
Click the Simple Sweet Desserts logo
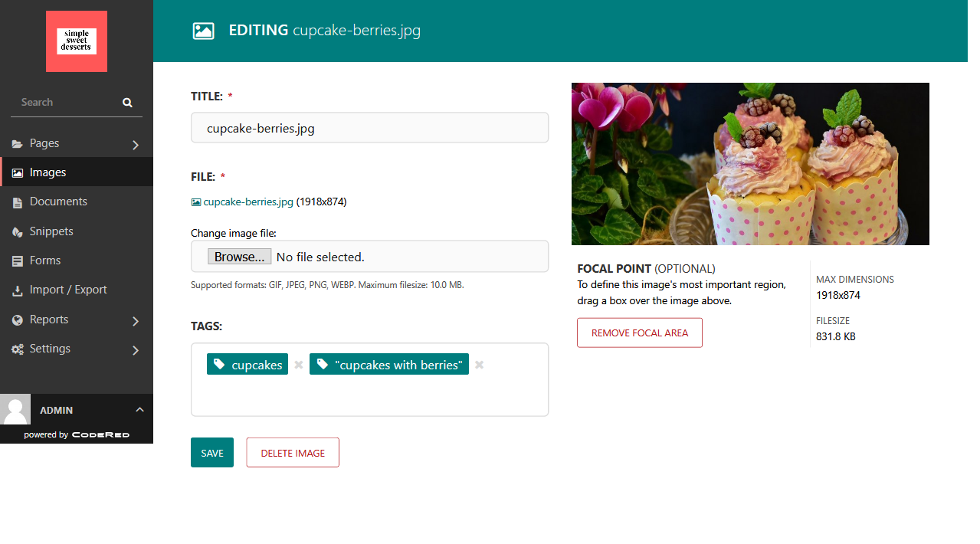[77, 41]
